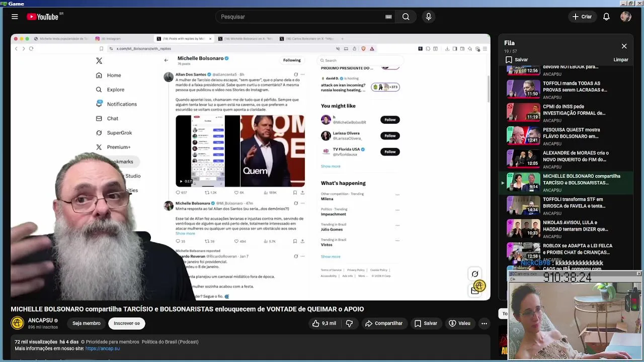Viewport: 644px width, 362px height.
Task: Open options for the Júlio Gomes trend
Action: click(397, 225)
